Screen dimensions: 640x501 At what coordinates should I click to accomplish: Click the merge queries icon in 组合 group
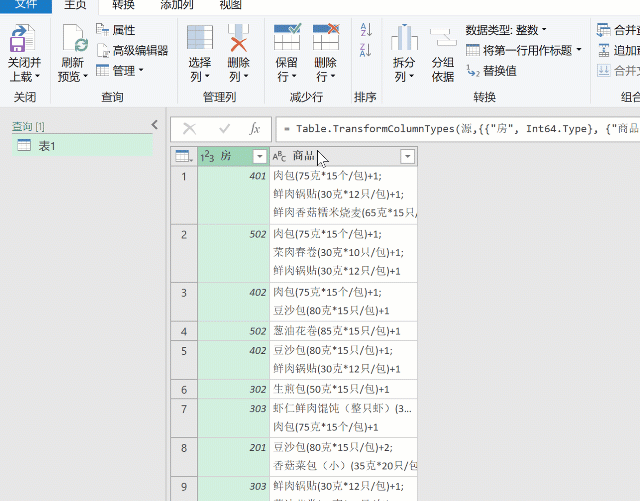(x=604, y=30)
